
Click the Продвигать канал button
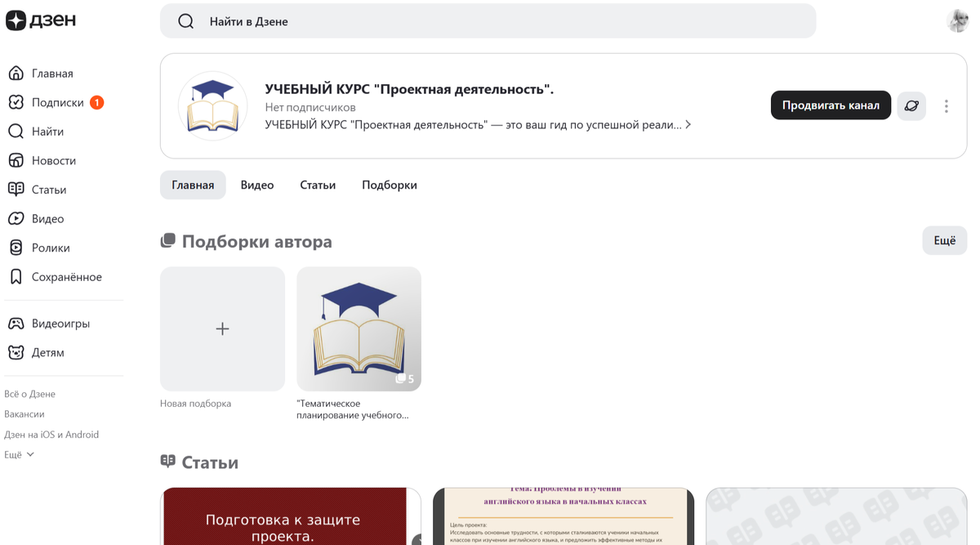pos(831,105)
